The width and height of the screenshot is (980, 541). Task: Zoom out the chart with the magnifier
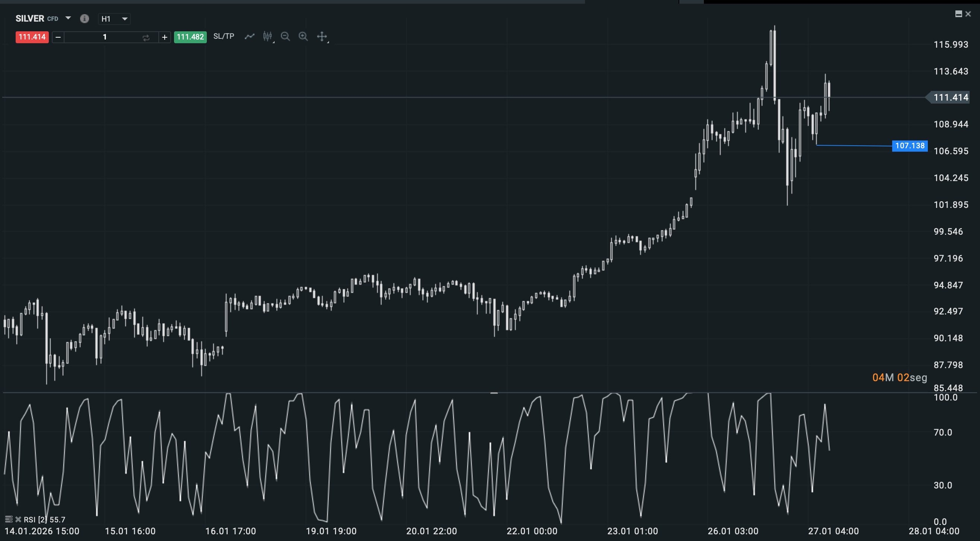coord(285,37)
